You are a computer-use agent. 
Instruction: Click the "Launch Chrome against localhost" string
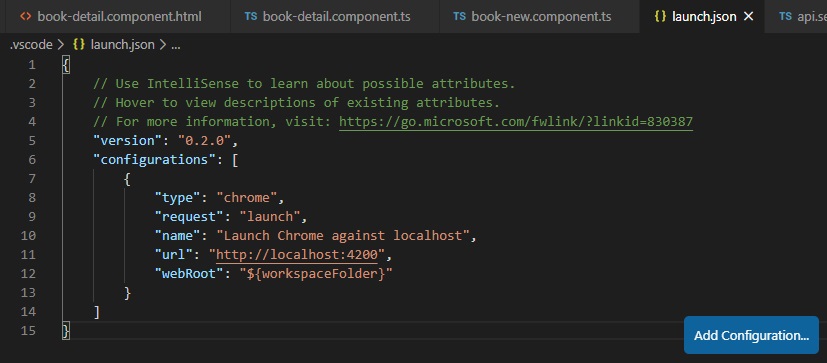(343, 236)
